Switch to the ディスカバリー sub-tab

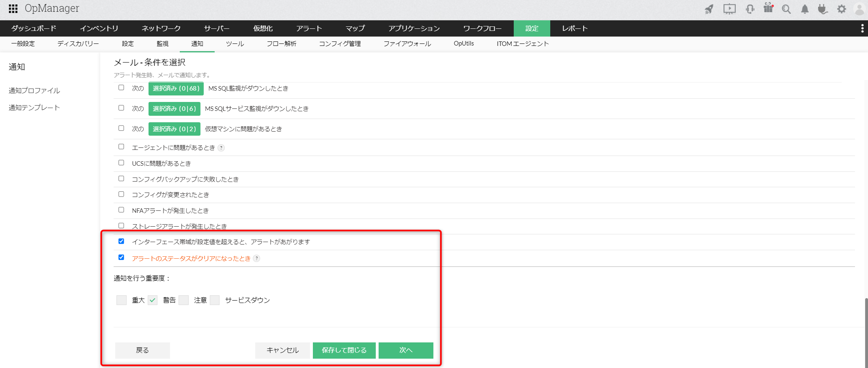[x=78, y=44]
